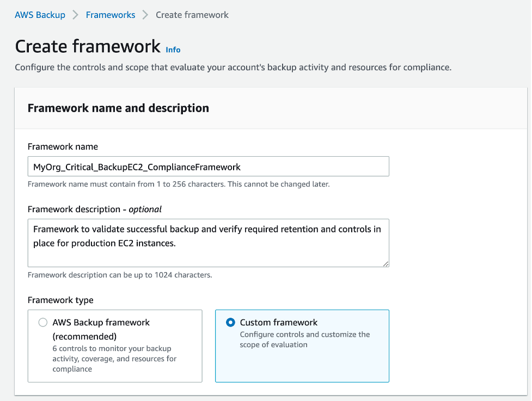The image size is (532, 401).
Task: Open the Info help link beside the heading
Action: 173,50
